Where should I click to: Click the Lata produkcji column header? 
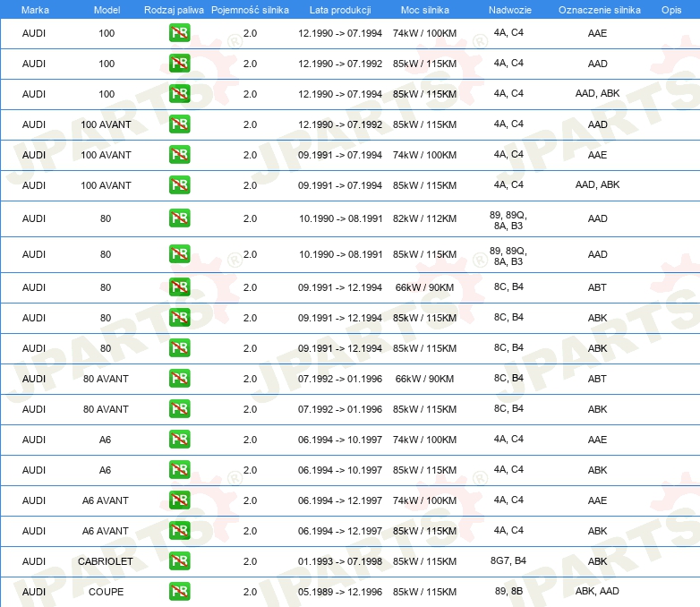(340, 10)
